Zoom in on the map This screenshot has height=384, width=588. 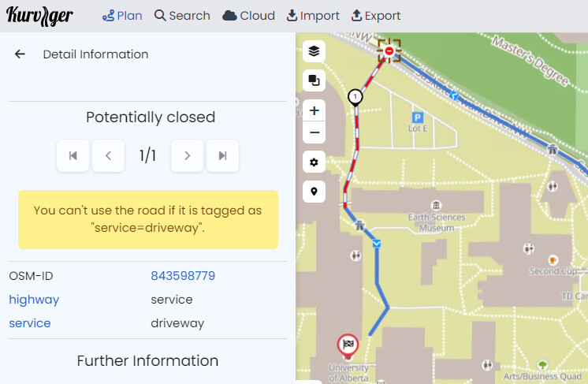coord(314,110)
